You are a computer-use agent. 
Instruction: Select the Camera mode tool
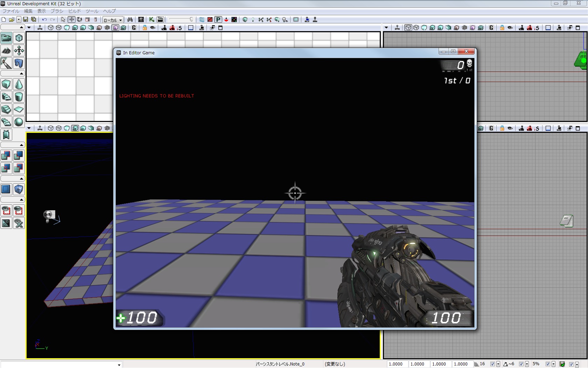[6, 38]
